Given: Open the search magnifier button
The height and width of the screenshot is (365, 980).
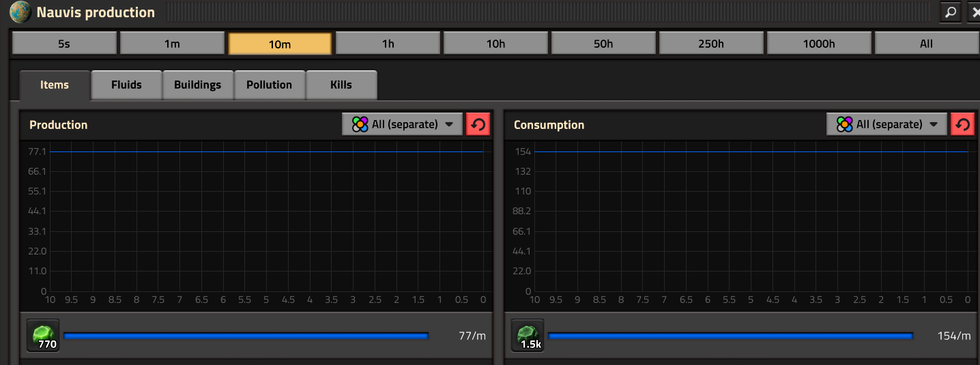Looking at the screenshot, I should (950, 12).
